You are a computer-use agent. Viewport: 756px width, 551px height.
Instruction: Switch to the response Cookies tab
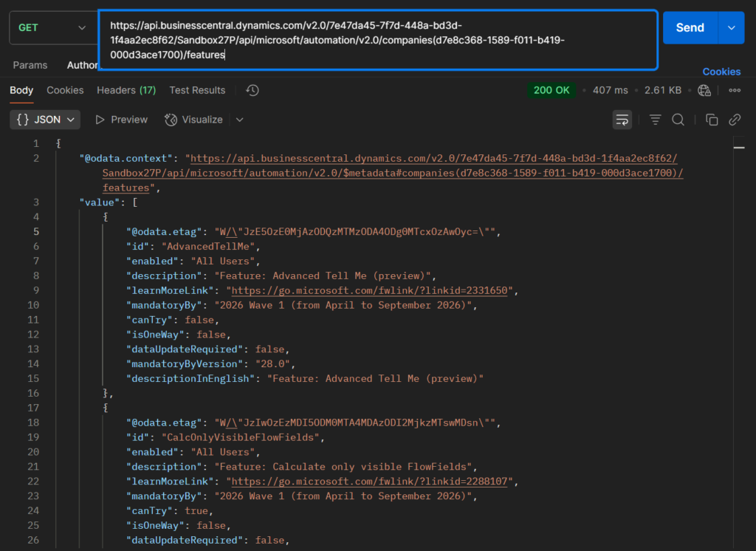[65, 90]
